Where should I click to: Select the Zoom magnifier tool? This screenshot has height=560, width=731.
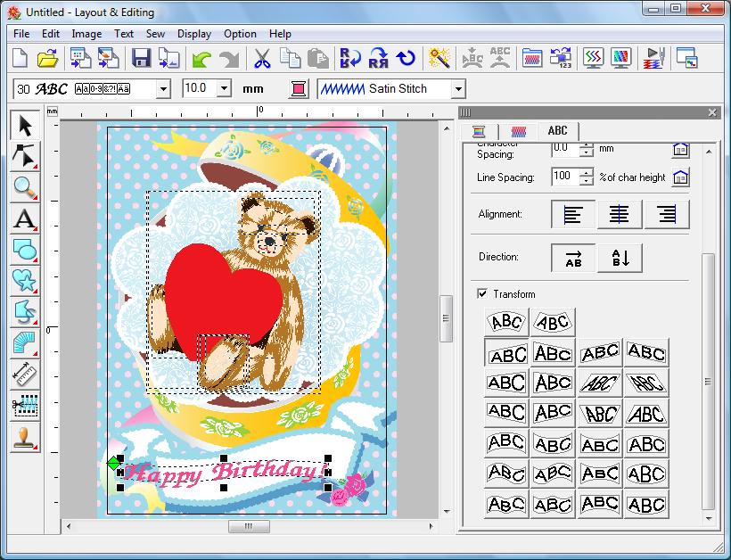pyautogui.click(x=25, y=187)
